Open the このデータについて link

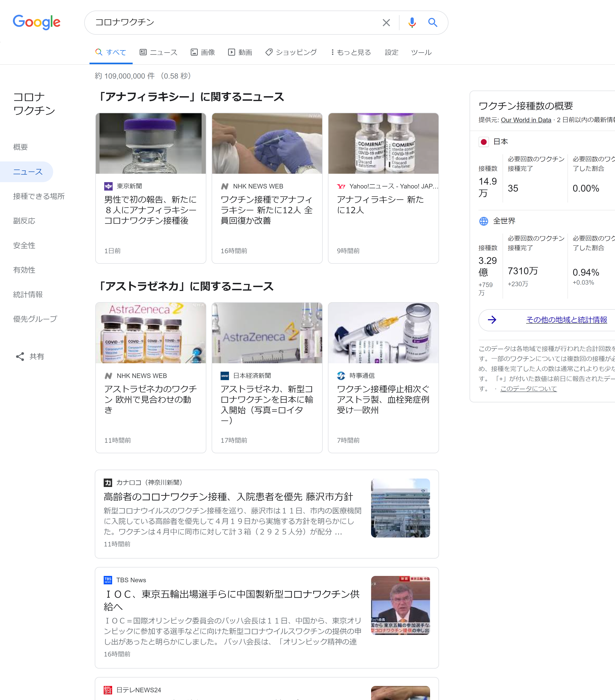[x=528, y=389]
